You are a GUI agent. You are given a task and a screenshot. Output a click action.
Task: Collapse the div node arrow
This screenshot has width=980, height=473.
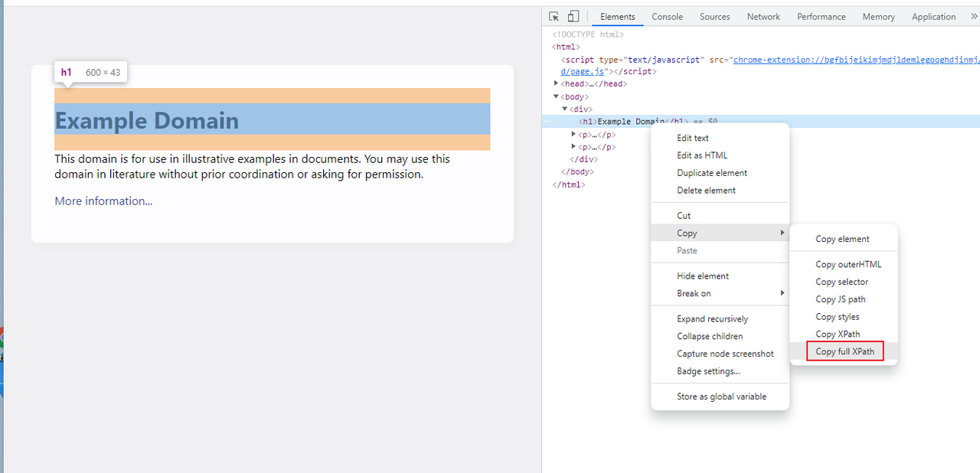pos(565,109)
